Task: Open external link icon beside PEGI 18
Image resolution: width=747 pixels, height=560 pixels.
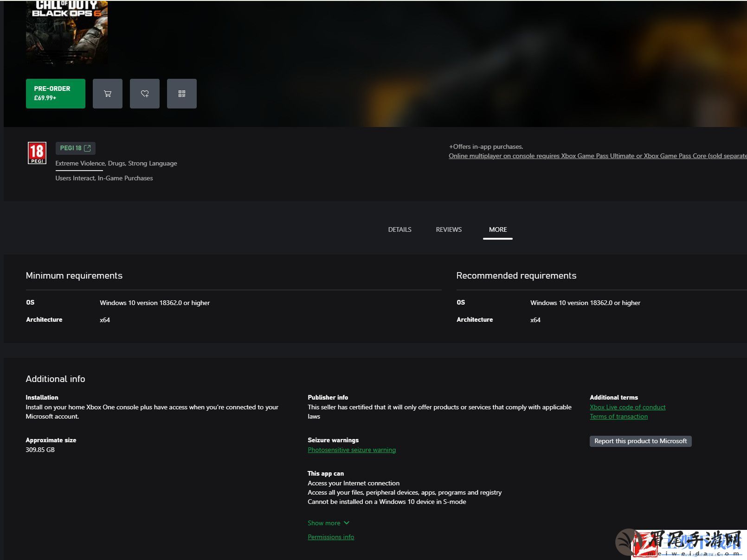Action: tap(87, 148)
